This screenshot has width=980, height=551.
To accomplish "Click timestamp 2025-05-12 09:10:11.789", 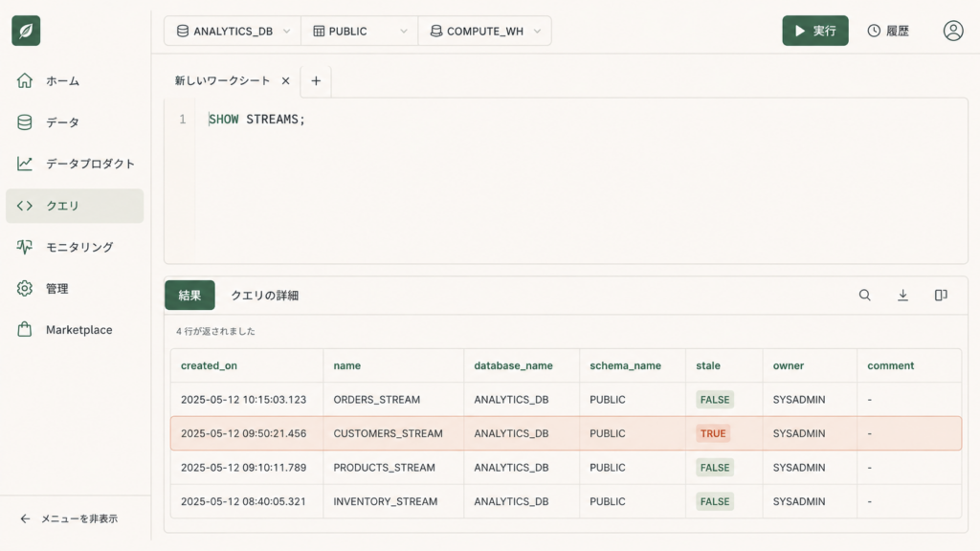I will click(x=243, y=467).
